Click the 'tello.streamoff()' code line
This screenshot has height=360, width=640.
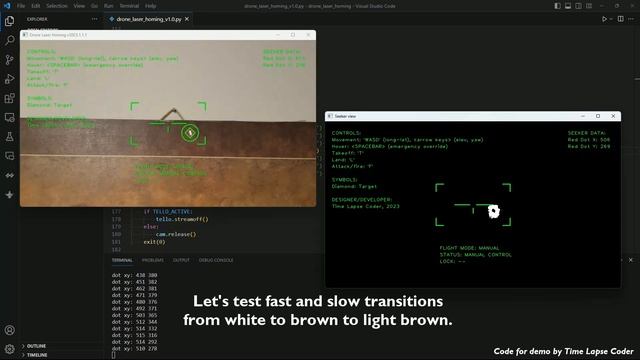(x=182, y=219)
